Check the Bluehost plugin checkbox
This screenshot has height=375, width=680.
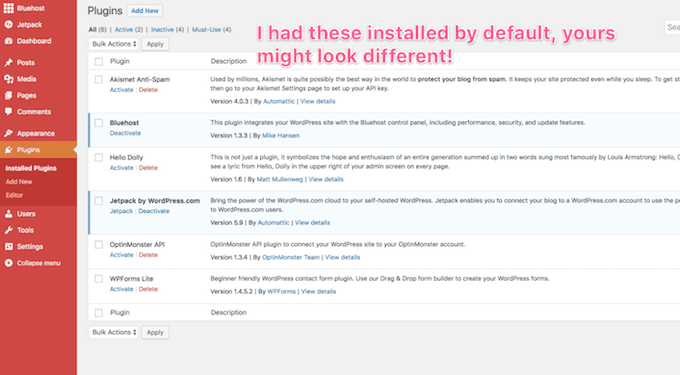99,123
